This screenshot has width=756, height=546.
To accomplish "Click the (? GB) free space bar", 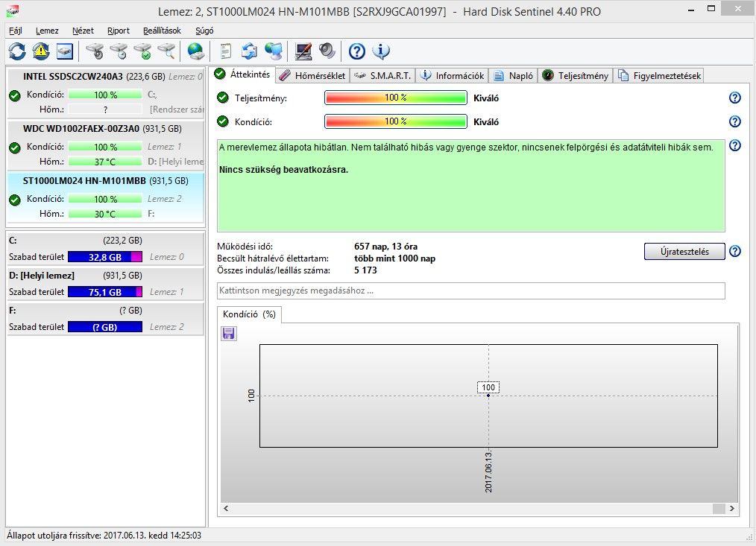I will (x=105, y=327).
